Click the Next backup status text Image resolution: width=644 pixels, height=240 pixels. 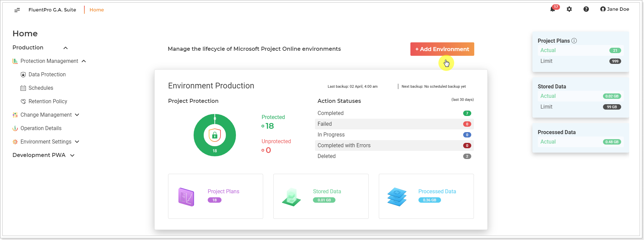434,86
